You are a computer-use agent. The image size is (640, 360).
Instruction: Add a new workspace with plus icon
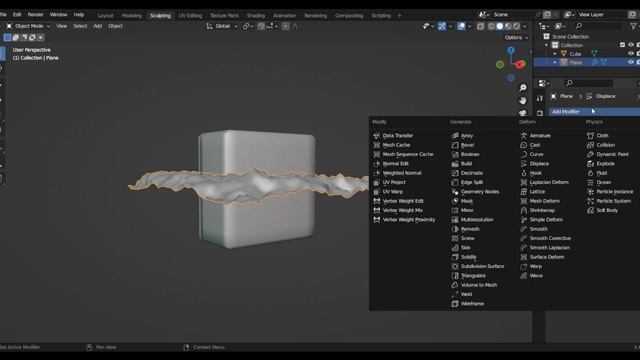(x=400, y=16)
